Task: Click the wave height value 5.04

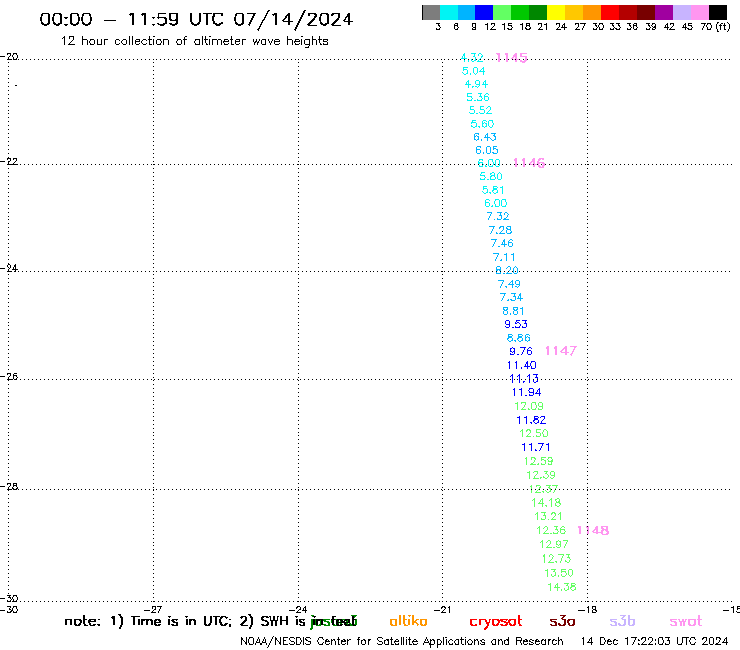Action: [x=474, y=71]
